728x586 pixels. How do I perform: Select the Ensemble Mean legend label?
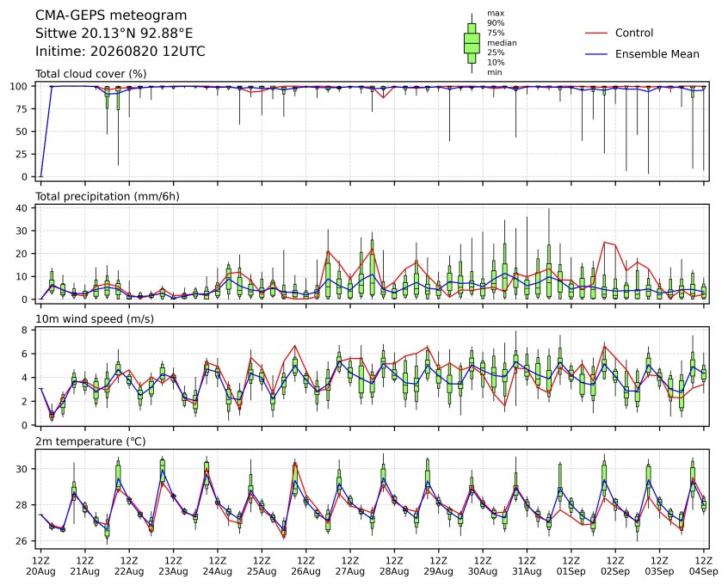[x=657, y=54]
